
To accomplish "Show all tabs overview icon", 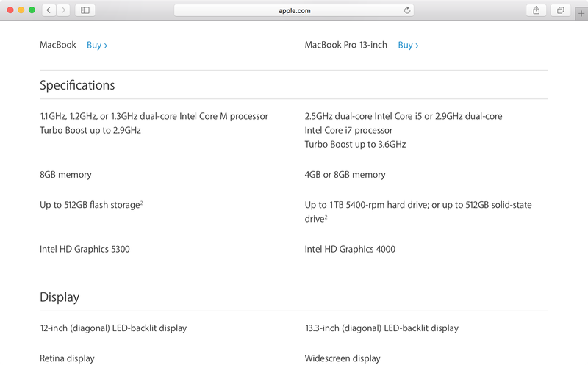I will coord(560,10).
